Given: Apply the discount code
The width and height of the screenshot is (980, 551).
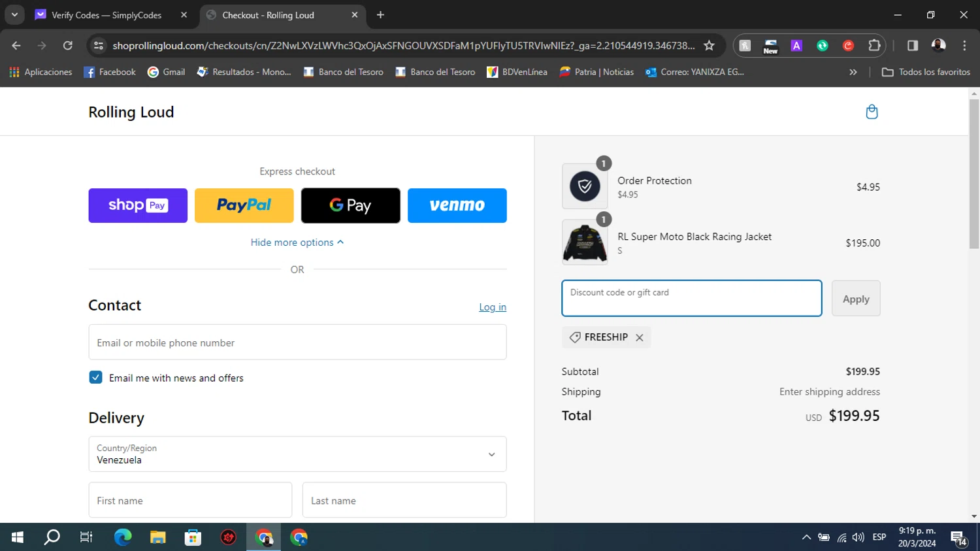Looking at the screenshot, I should point(856,299).
